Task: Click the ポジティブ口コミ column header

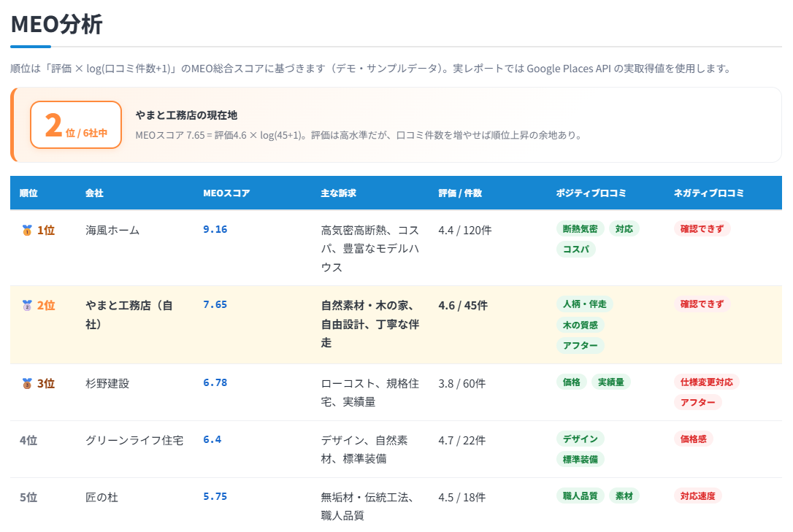Action: point(591,193)
